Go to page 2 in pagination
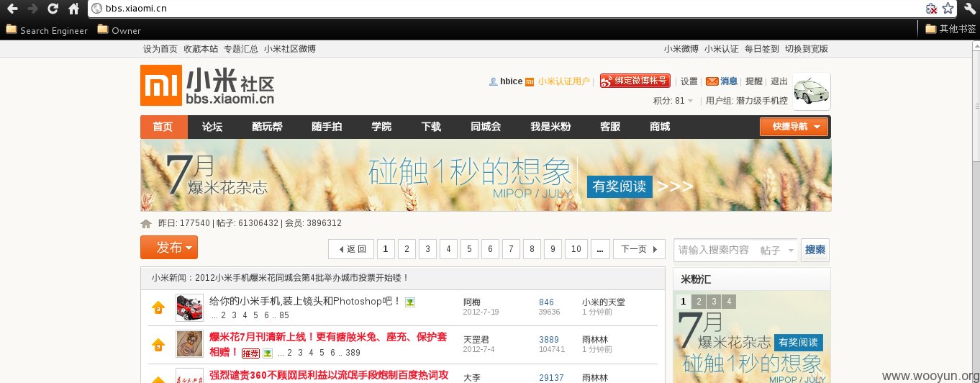Viewport: 980px width, 383px height. point(407,249)
